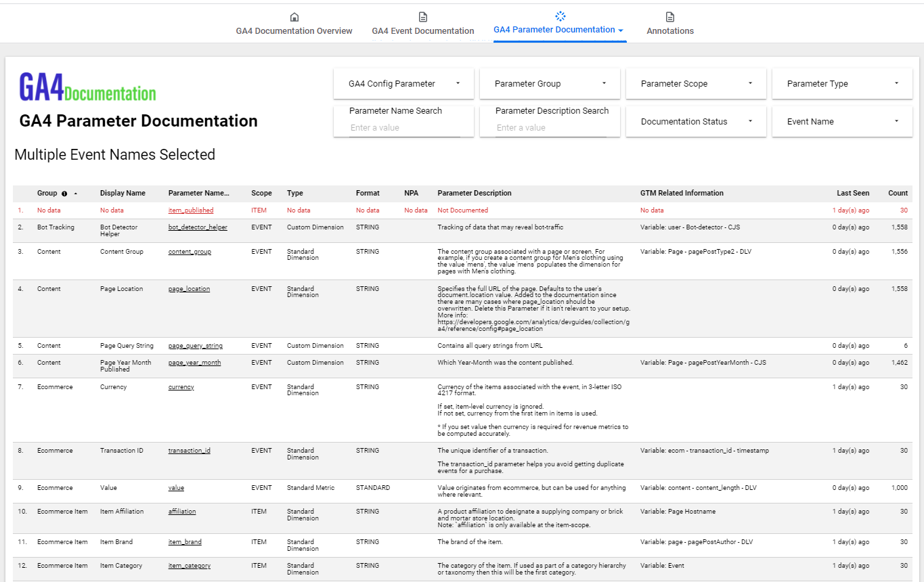Select the Item Affiliation display name
This screenshot has height=582, width=924.
[x=122, y=512]
